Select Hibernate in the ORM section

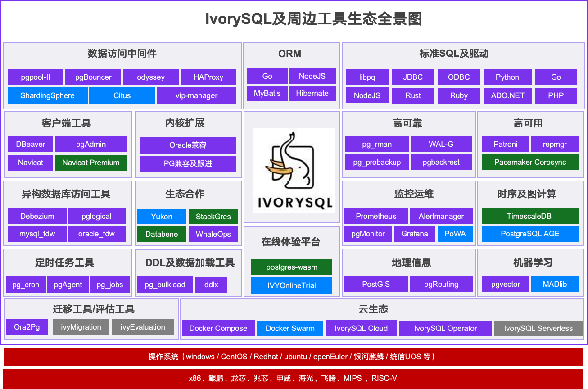pyautogui.click(x=312, y=93)
